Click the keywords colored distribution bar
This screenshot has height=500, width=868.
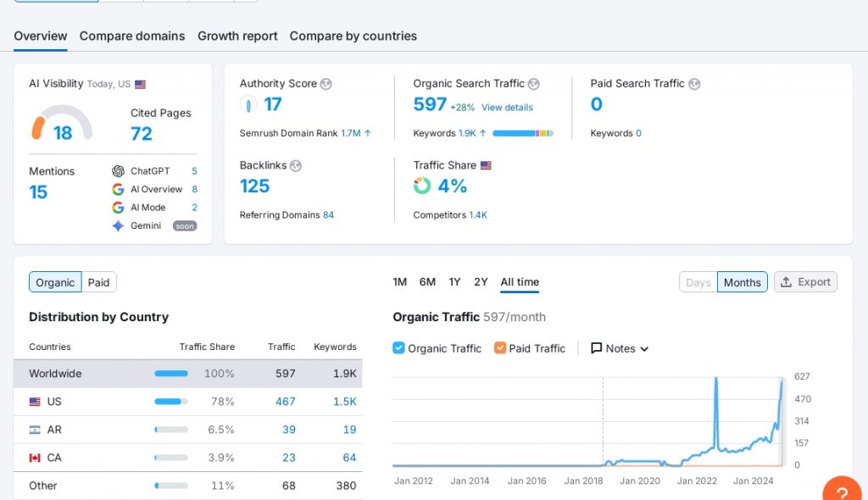522,133
